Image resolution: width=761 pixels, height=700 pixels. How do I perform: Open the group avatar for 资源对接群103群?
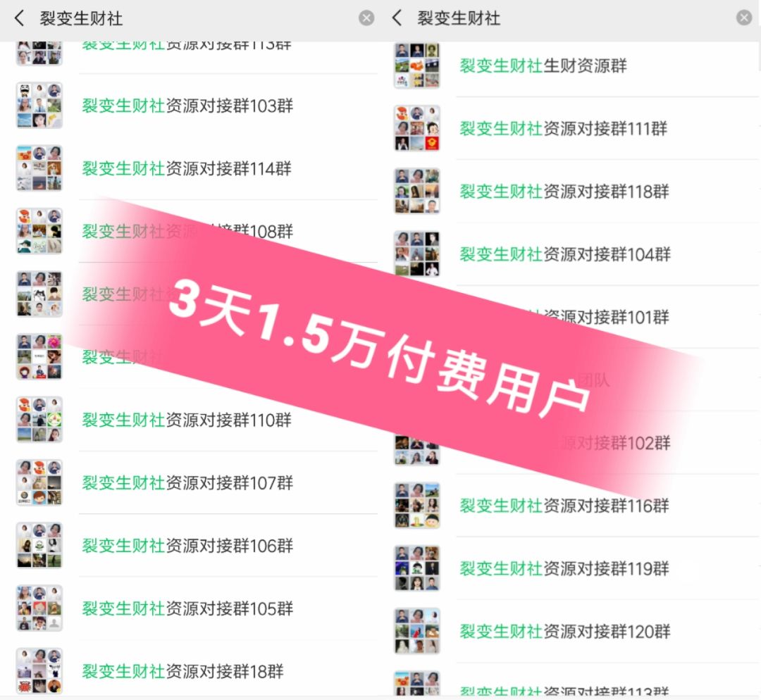pos(39,105)
